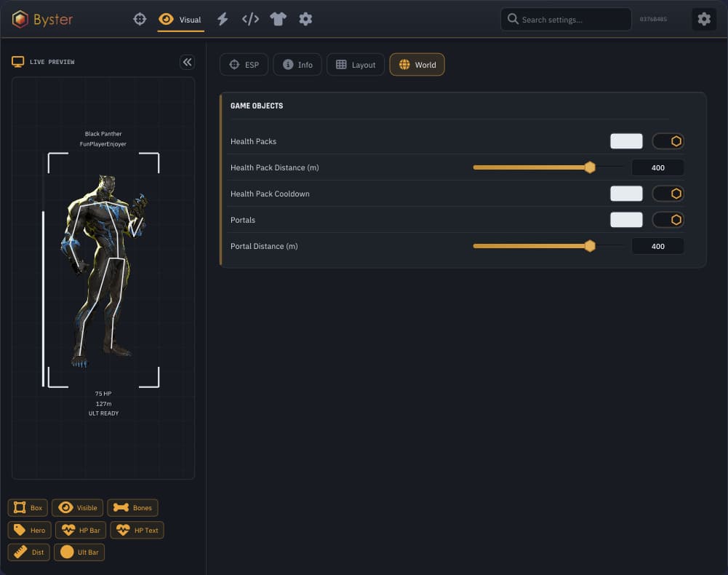Toggle the Health Pack Cooldown switch
The height and width of the screenshot is (575, 728).
(x=668, y=194)
